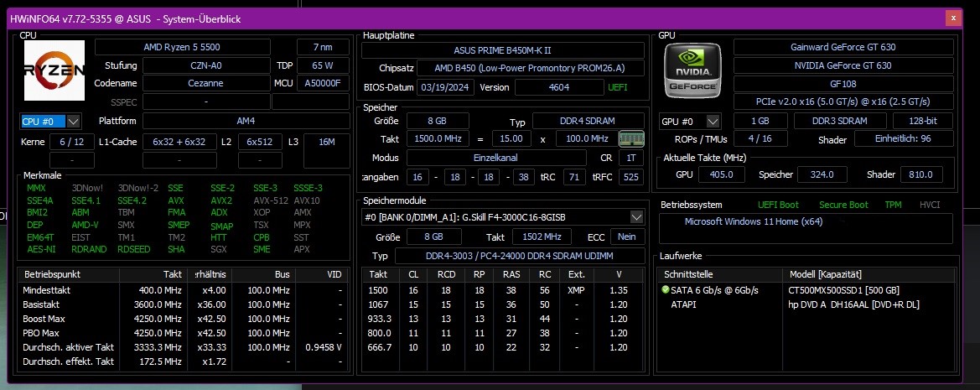Image resolution: width=980 pixels, height=390 pixels.
Task: Select the hp DVD A DH16AAL drive row
Action: (x=805, y=304)
